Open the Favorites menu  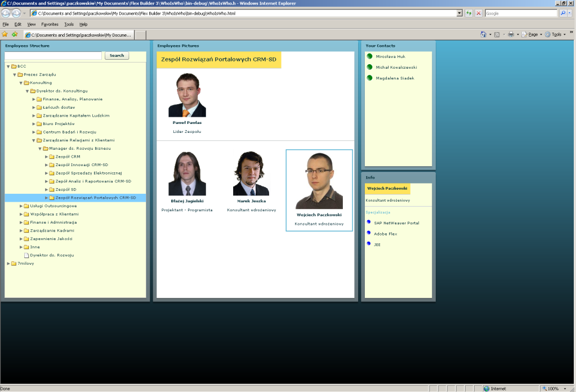pos(50,24)
